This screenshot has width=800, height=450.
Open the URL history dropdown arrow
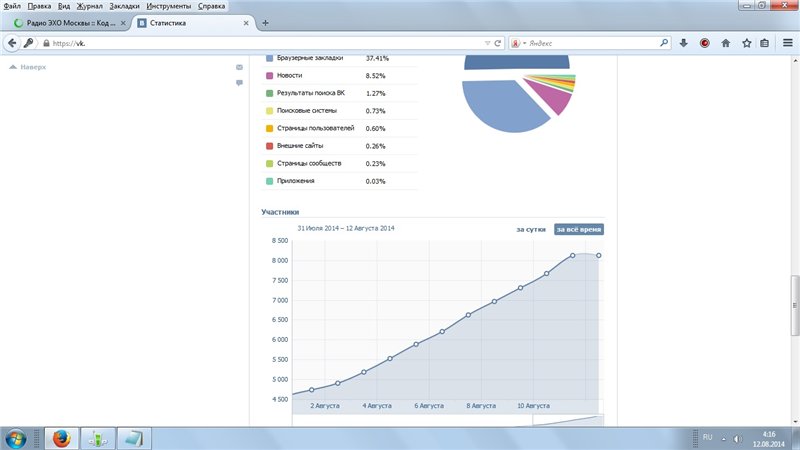(x=486, y=43)
